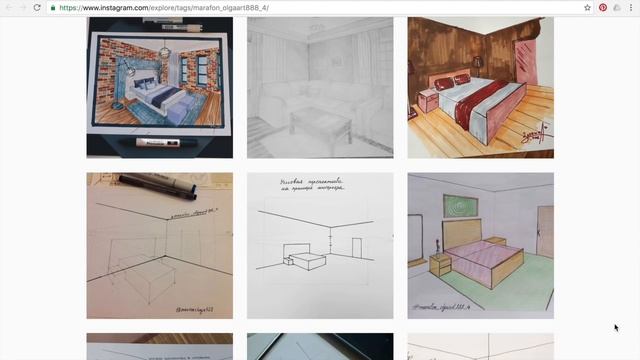Open the brown-walled bedroom with red bed post

480,87
